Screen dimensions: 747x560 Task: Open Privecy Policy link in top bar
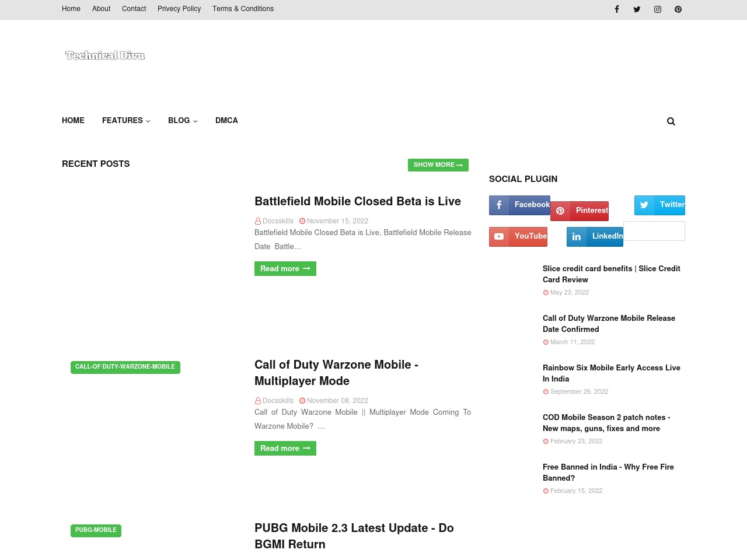point(179,9)
